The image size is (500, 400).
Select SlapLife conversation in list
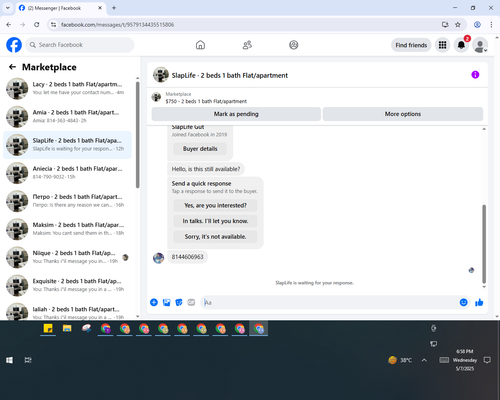pyautogui.click(x=67, y=145)
